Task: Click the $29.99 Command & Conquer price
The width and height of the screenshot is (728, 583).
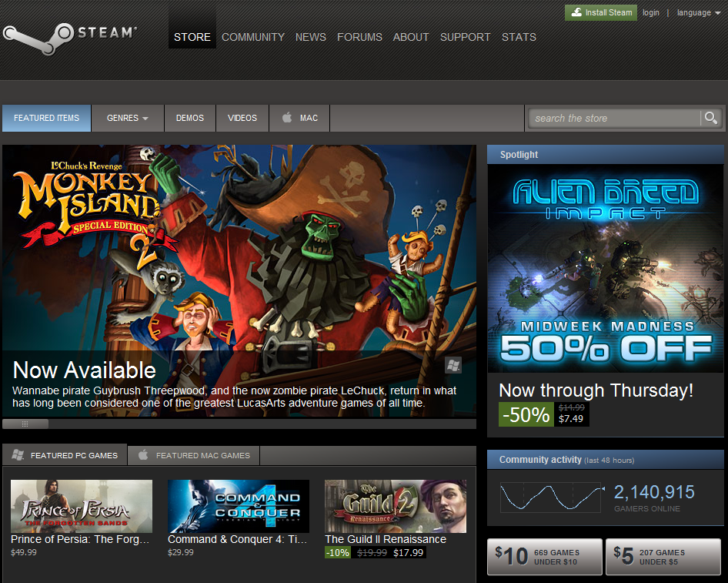Action: [x=181, y=552]
